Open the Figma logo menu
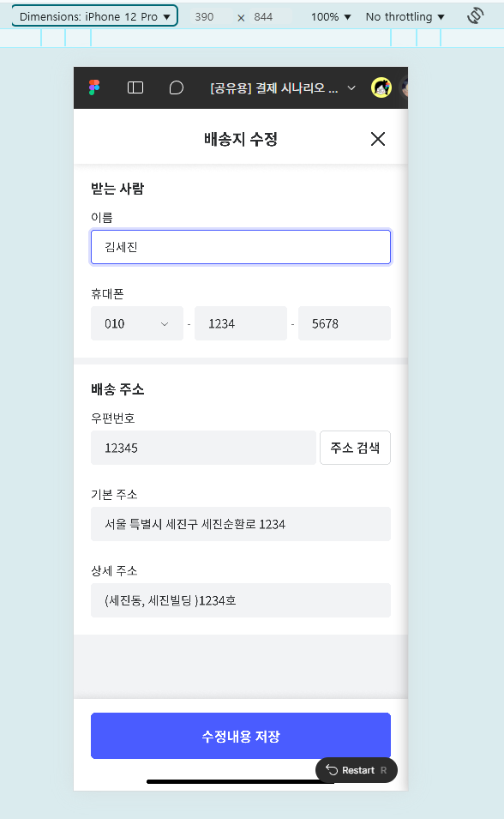 pos(94,87)
